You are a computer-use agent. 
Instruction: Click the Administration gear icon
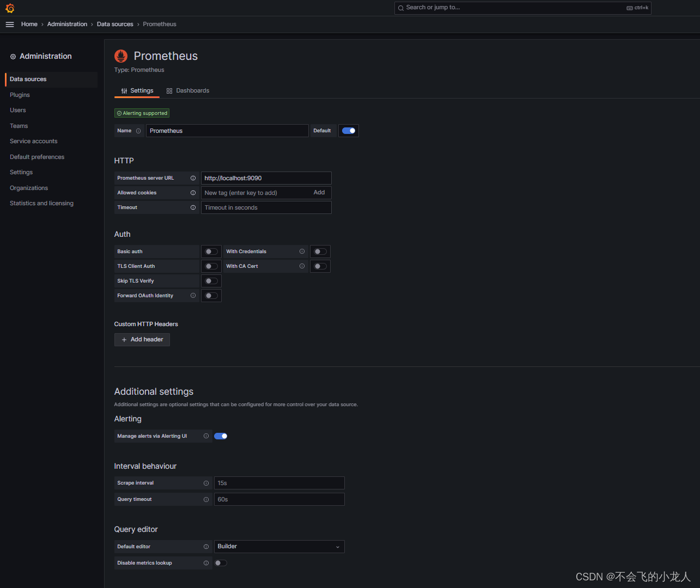point(13,57)
